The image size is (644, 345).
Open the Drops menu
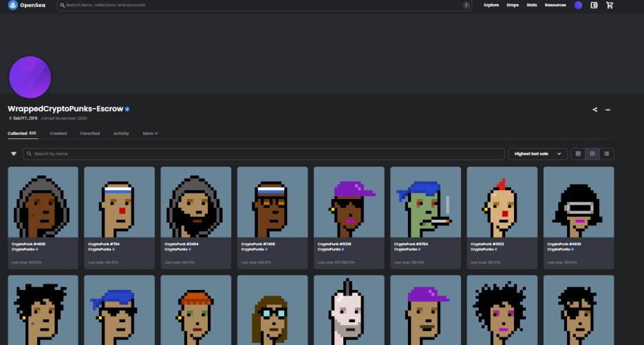[x=513, y=6]
